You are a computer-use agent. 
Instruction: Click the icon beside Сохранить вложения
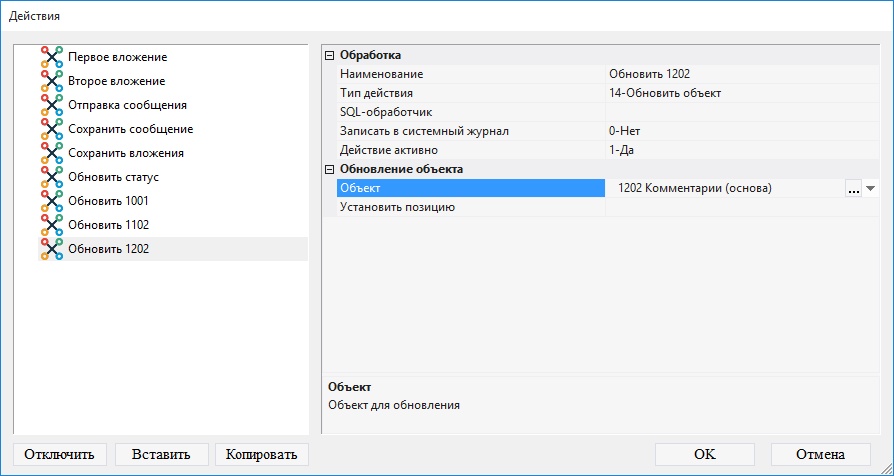pyautogui.click(x=52, y=153)
